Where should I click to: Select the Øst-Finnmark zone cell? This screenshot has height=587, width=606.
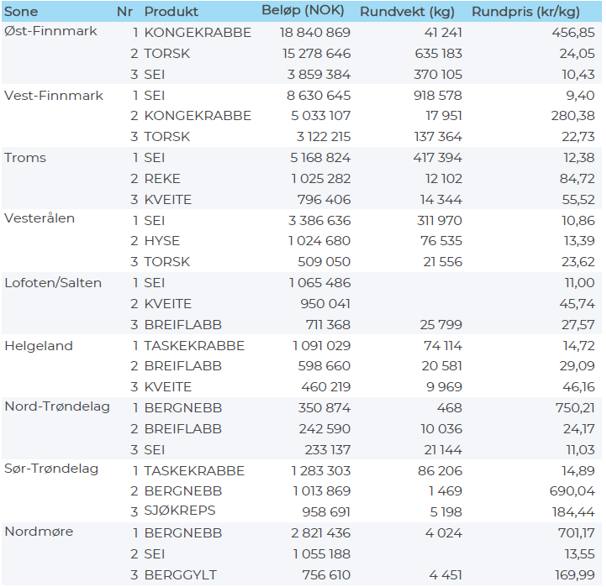click(51, 32)
